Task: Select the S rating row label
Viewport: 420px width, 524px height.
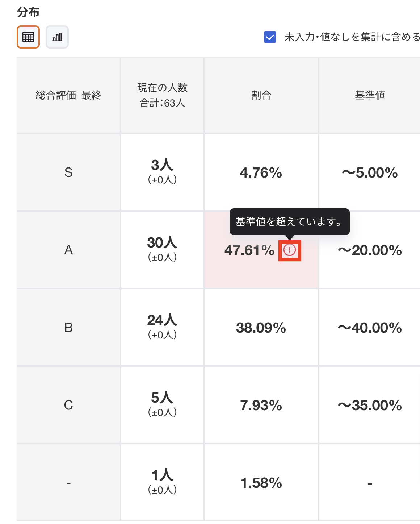Action: coord(68,172)
